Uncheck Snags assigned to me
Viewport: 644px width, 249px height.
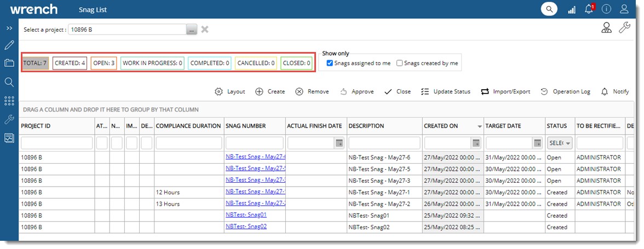point(330,63)
